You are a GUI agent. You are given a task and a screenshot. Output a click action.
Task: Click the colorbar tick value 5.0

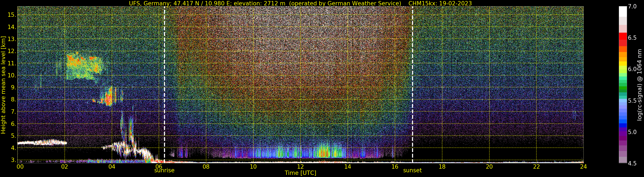tap(632, 132)
